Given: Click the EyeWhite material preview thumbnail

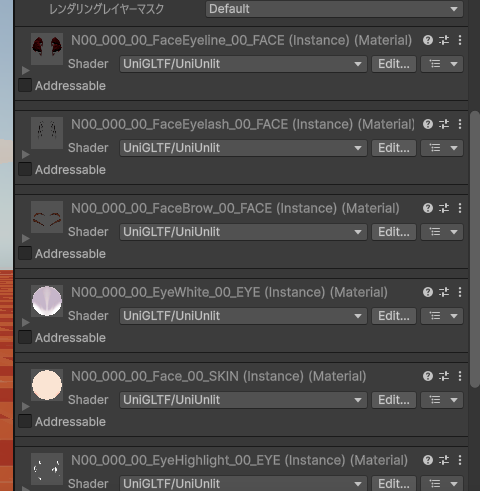Looking at the screenshot, I should pos(47,301).
